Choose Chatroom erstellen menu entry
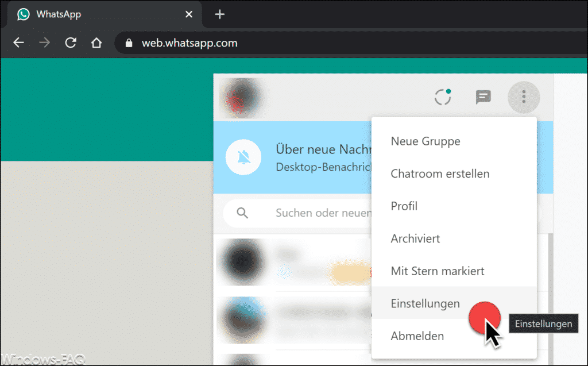Viewport: 588px width, 366px height. point(454,174)
